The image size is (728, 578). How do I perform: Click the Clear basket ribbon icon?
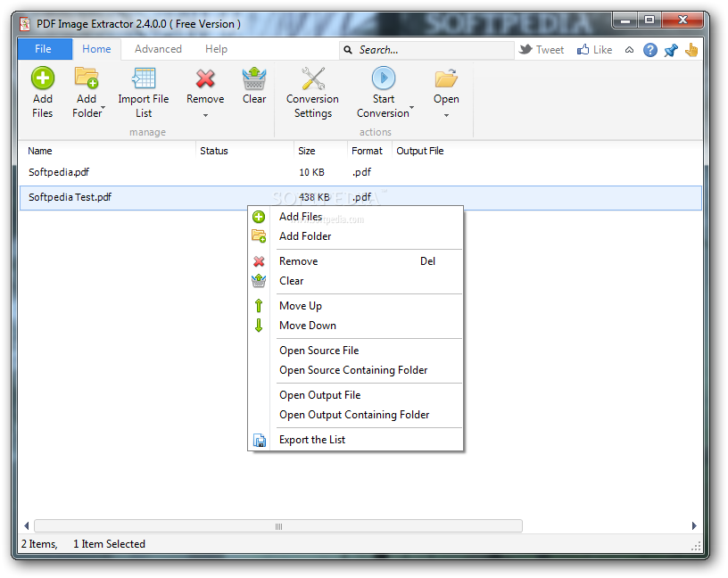coord(254,78)
